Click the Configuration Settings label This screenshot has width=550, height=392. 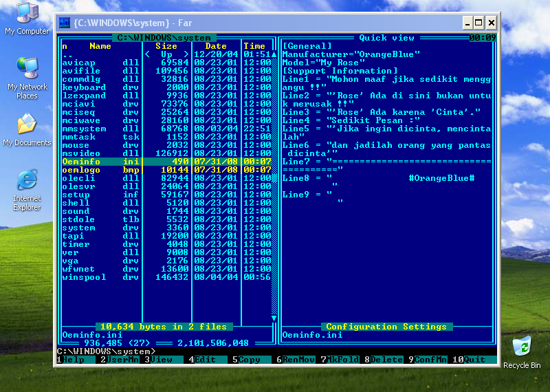(x=386, y=327)
